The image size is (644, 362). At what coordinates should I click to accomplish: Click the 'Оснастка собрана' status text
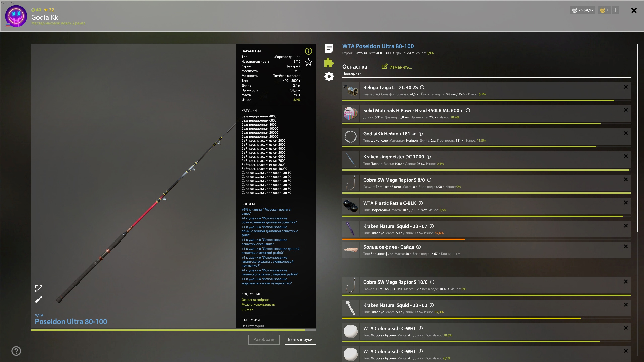tap(255, 300)
